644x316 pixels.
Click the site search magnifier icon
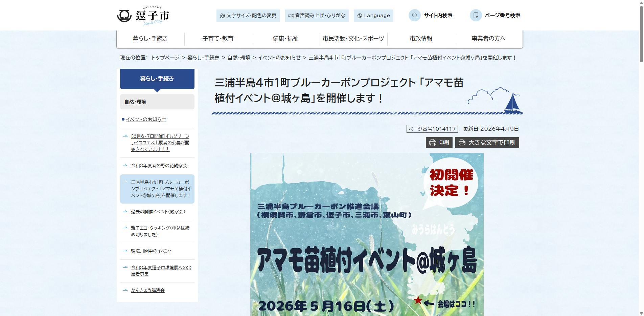414,15
